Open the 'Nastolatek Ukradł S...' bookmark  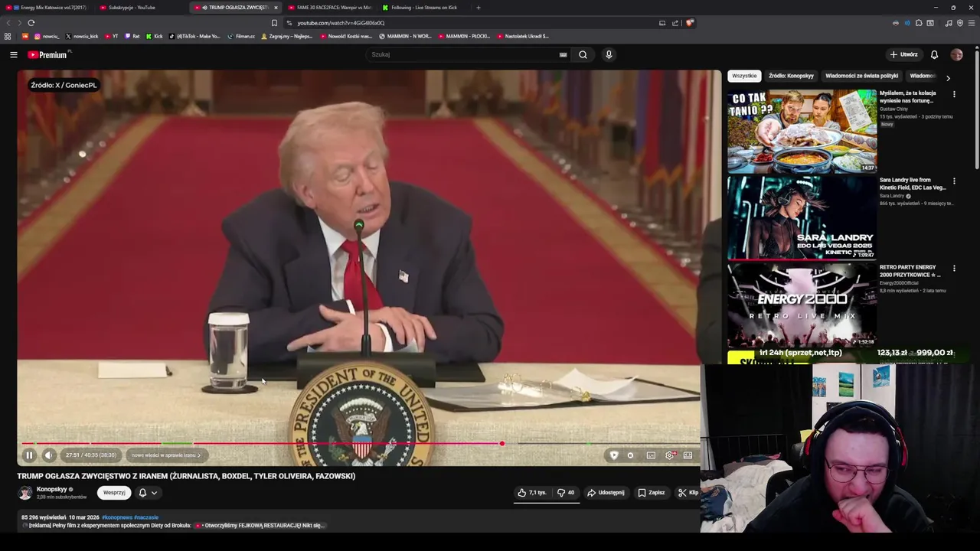coord(523,36)
